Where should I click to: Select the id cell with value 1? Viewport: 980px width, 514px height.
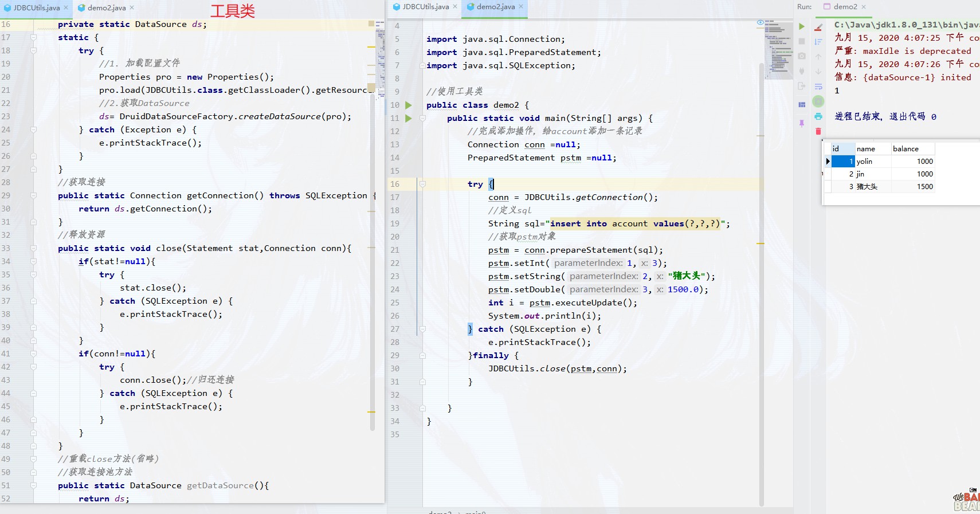[843, 162]
